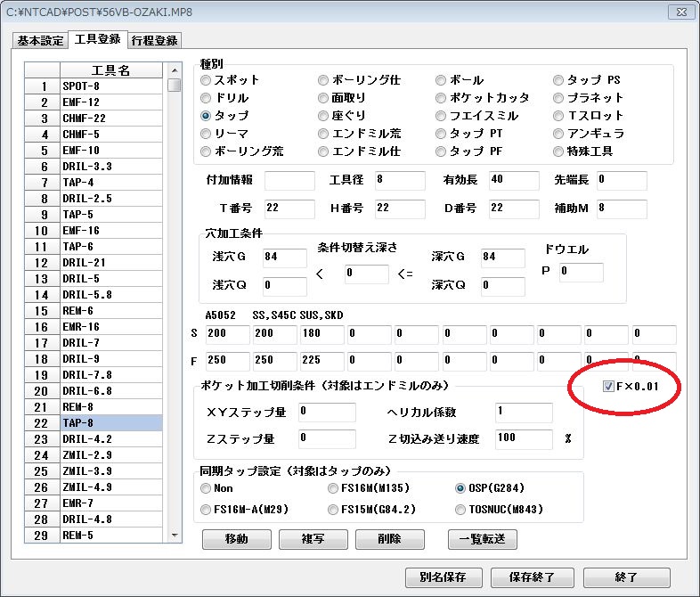Click the first S value field 200

pos(228,334)
